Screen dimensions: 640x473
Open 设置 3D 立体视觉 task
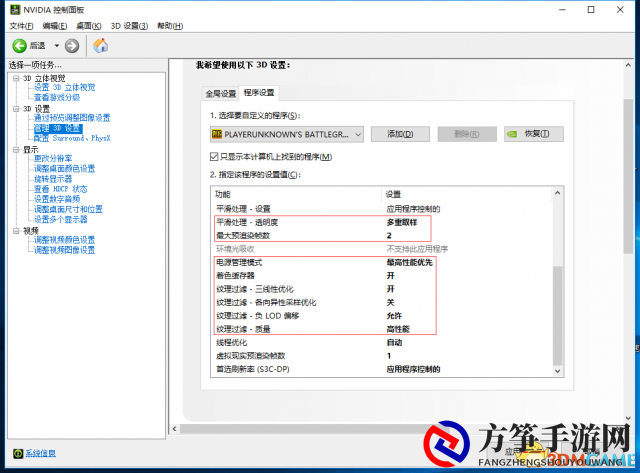64,87
